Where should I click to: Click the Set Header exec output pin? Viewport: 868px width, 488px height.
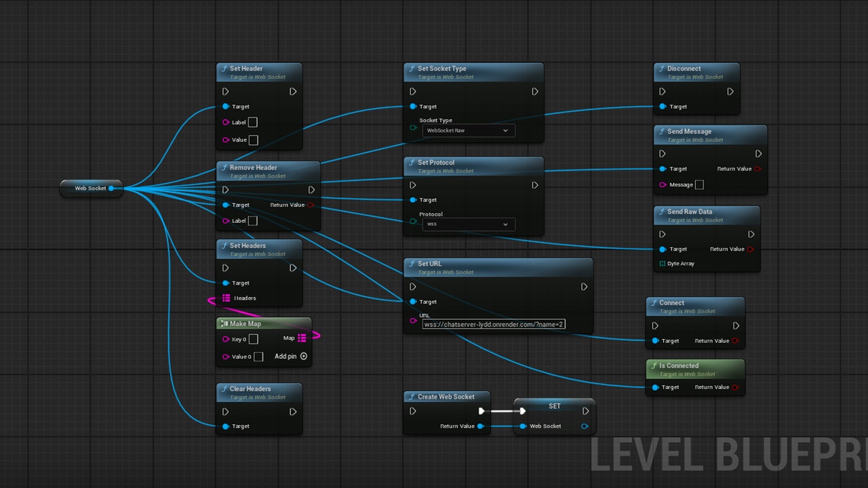pyautogui.click(x=293, y=91)
